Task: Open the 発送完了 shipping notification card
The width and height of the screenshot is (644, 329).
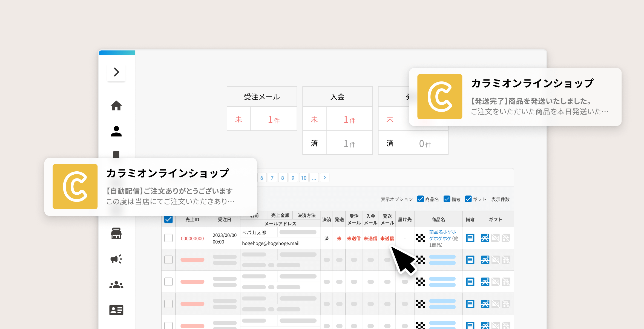Action: [515, 97]
